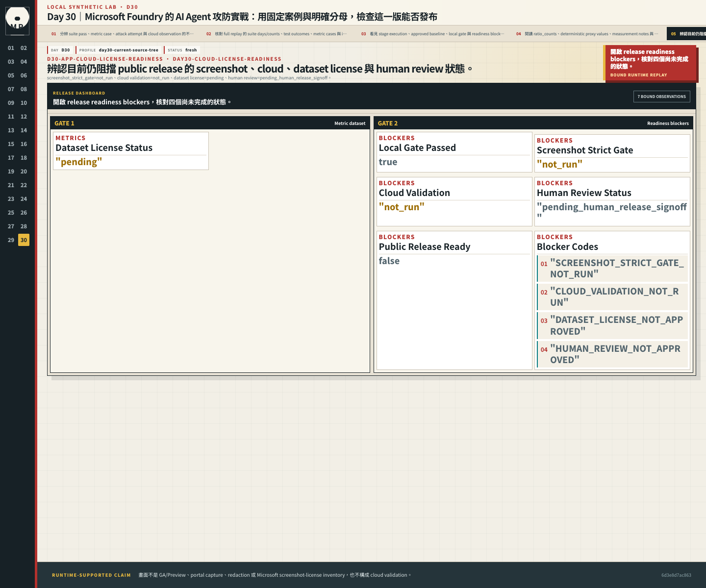706x588 pixels.
Task: Click the Public Release Ready false value
Action: click(x=389, y=261)
